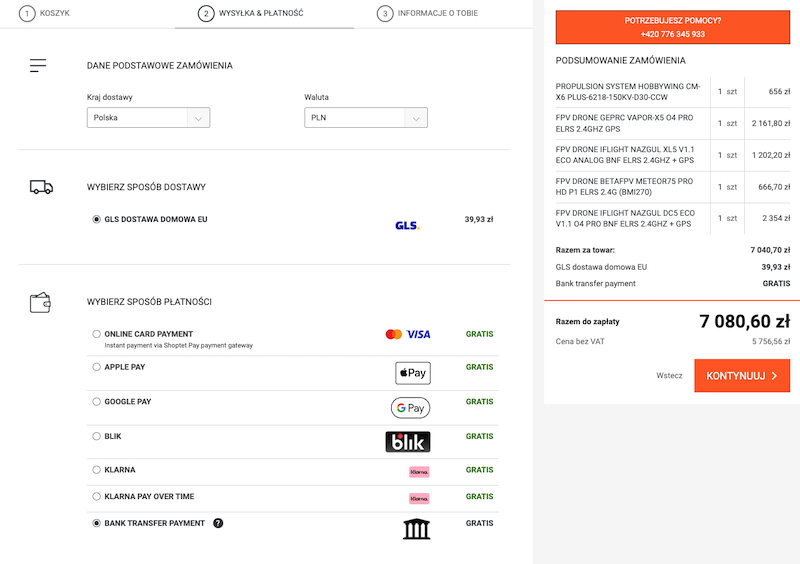
Task: Click the 7 040,70 zł goods subtotal
Action: click(770, 250)
